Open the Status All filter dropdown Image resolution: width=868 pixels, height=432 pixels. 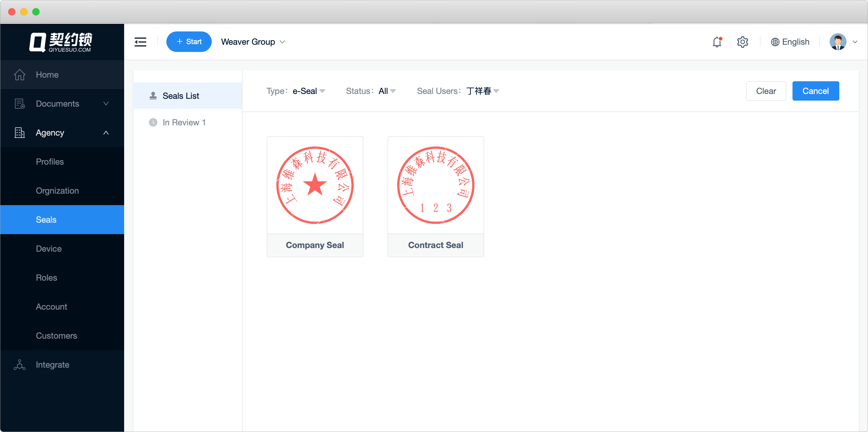point(387,91)
